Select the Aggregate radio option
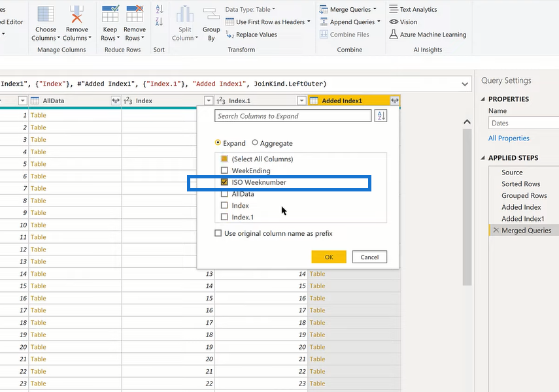This screenshot has height=392, width=559. [255, 142]
